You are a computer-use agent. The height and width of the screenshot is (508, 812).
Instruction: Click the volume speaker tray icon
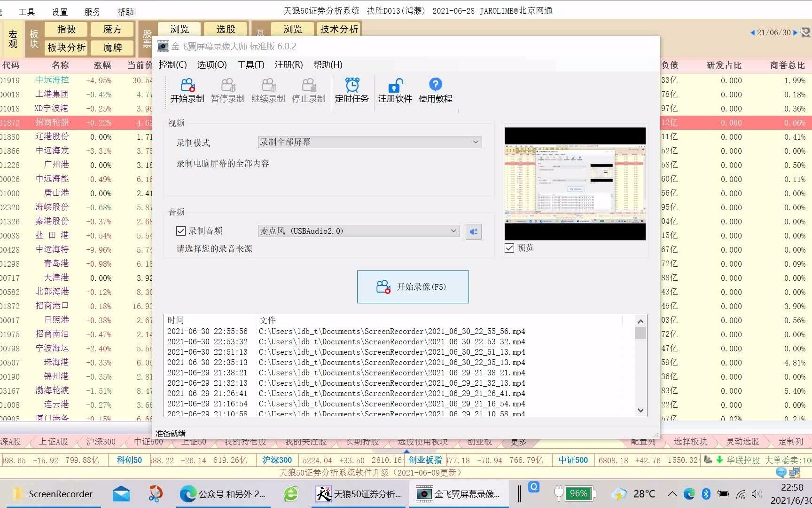coord(756,493)
